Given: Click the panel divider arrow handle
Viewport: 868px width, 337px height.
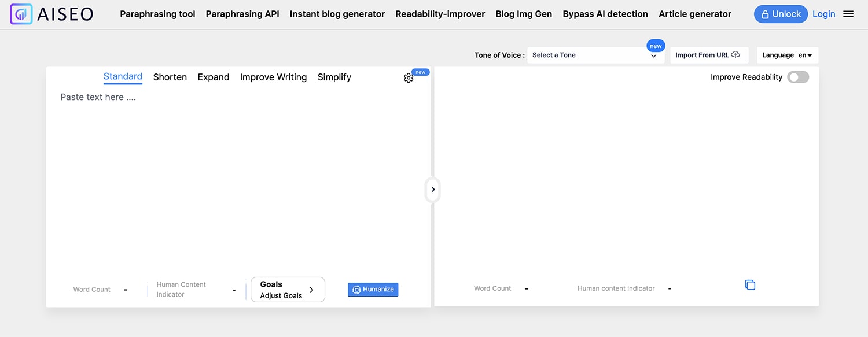Looking at the screenshot, I should point(433,190).
